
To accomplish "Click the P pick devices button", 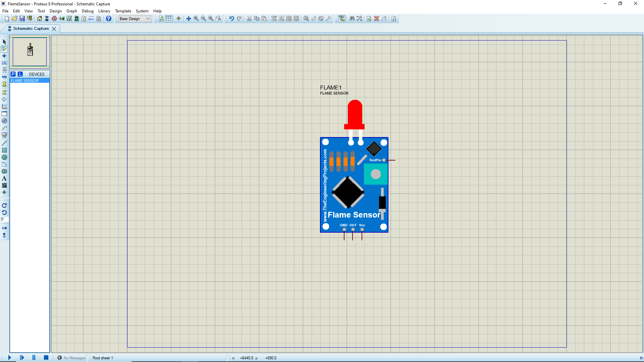I will click(13, 74).
